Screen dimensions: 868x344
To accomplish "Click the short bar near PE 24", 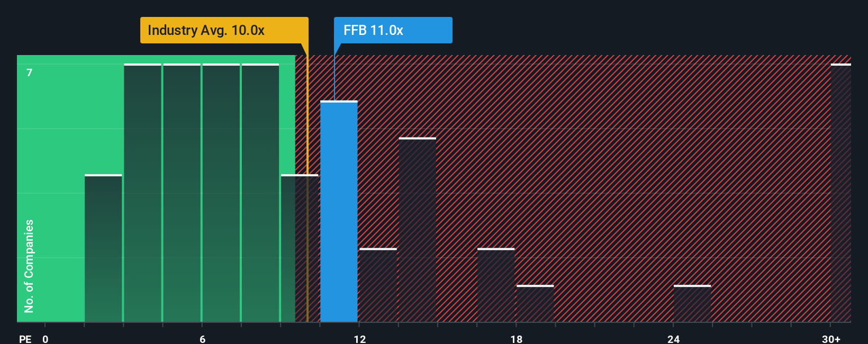I will pyautogui.click(x=692, y=304).
